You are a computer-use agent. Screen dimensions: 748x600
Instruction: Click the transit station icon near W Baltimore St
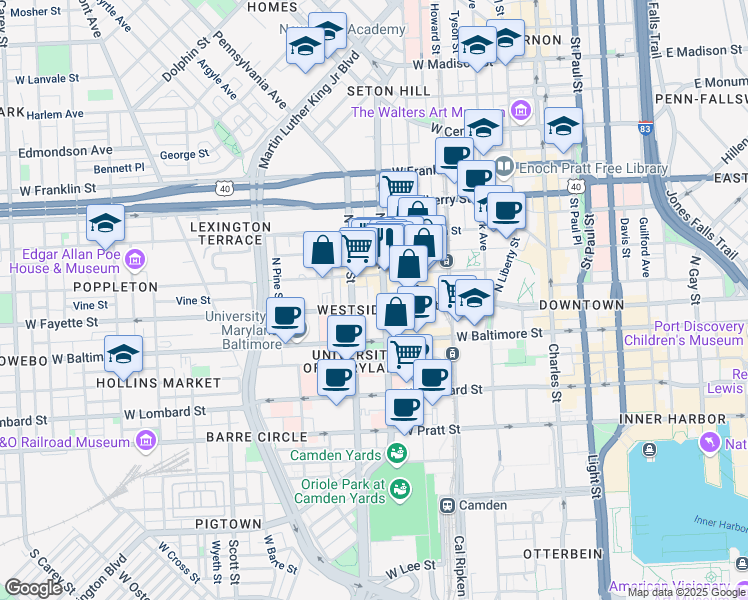tap(453, 354)
